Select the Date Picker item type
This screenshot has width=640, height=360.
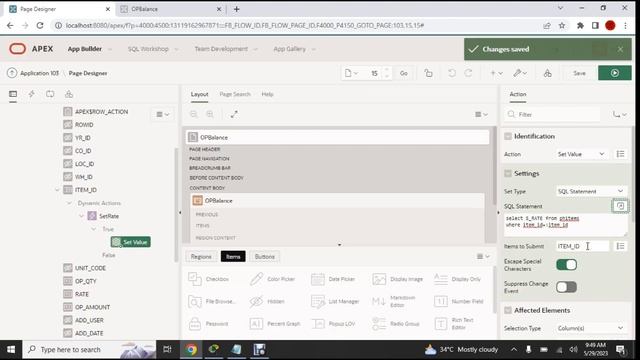[333, 279]
